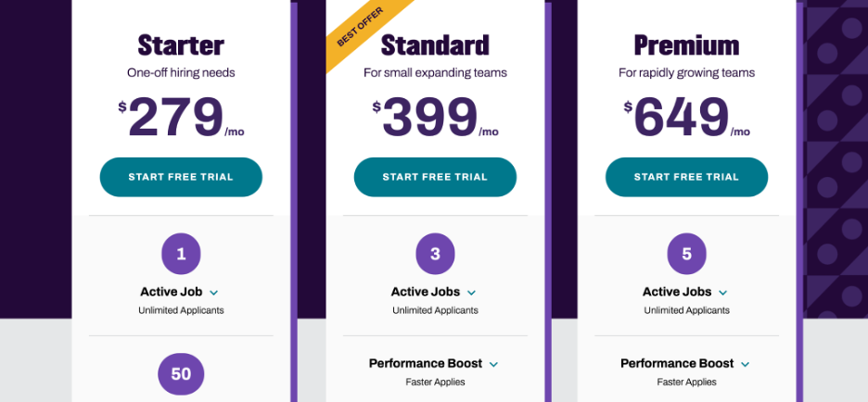The width and height of the screenshot is (868, 402).
Task: Click Performance Boost label in Standard plan
Action: coord(425,364)
